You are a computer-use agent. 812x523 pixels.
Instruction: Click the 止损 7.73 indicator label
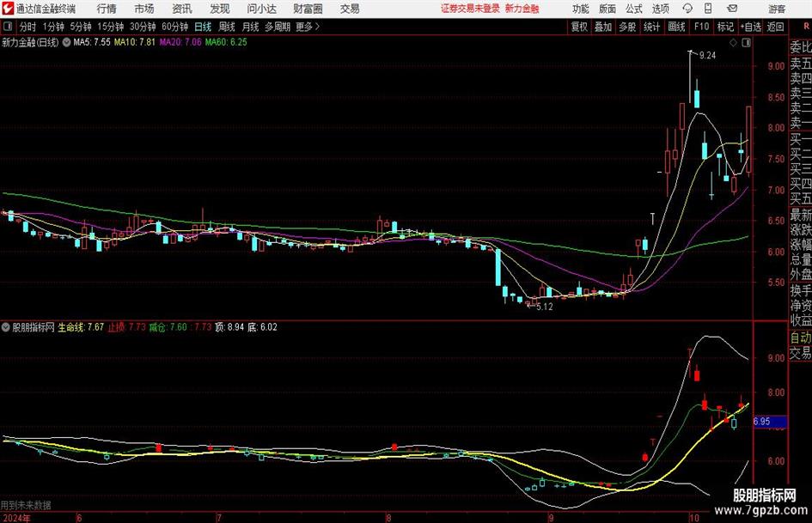click(x=127, y=327)
